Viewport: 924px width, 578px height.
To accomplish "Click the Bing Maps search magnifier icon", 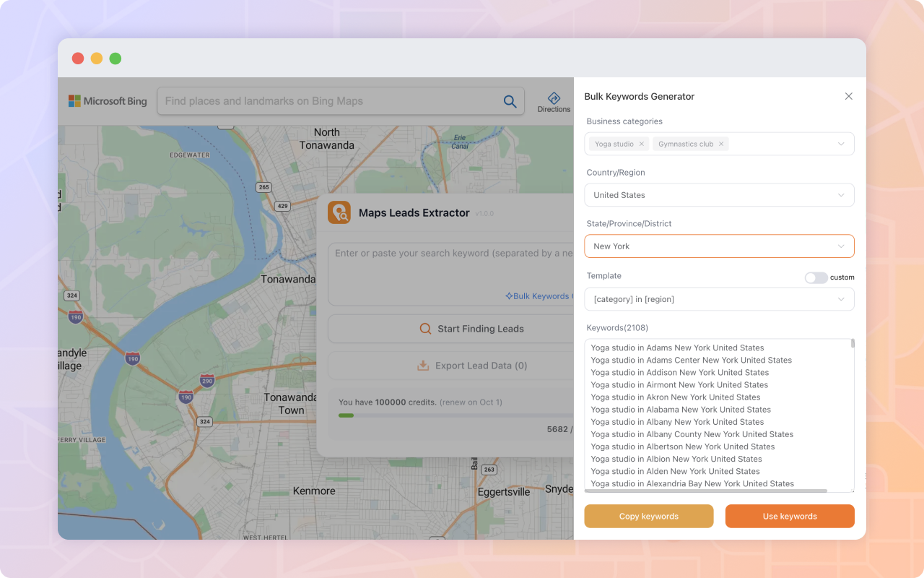I will (510, 101).
